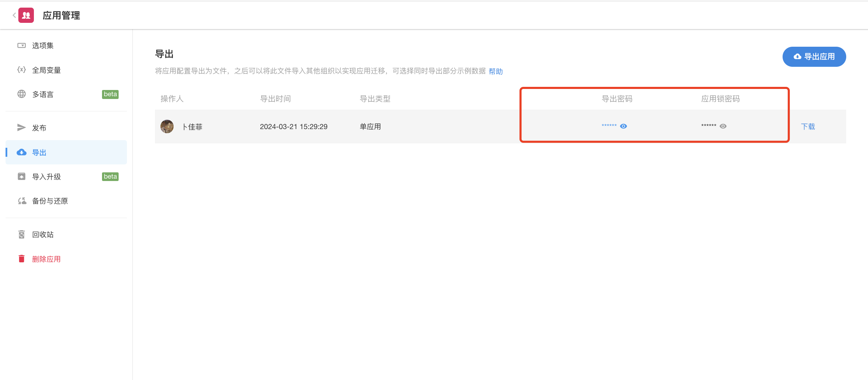Click the pink app logo icon
This screenshot has height=380, width=868.
tap(26, 15)
